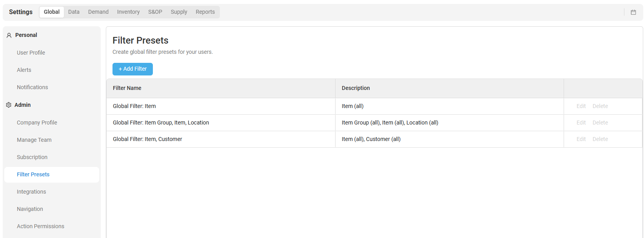Edit the Item Group, Item, Location filter
Viewport: 644px width, 238px height.
tap(581, 123)
